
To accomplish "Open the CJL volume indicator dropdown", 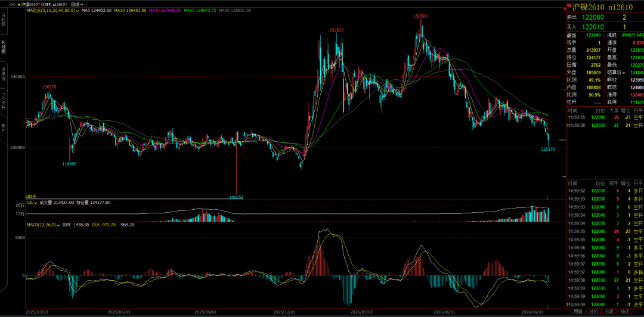I will (32, 203).
